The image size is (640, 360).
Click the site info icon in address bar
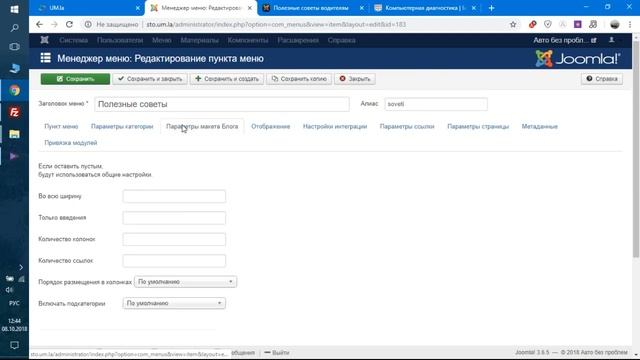click(88, 24)
